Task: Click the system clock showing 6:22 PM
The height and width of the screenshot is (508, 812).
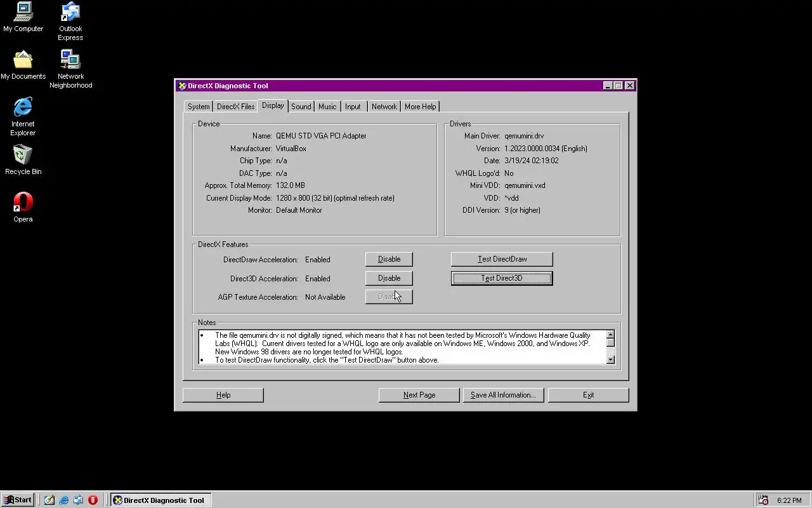Action: [789, 500]
